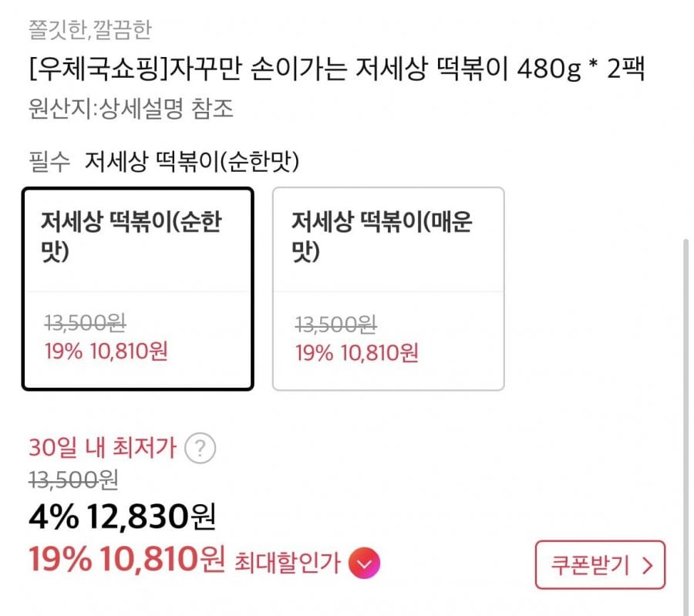Image resolution: width=694 pixels, height=616 pixels.
Task: Click the 필수 label above the options
Action: click(49, 161)
